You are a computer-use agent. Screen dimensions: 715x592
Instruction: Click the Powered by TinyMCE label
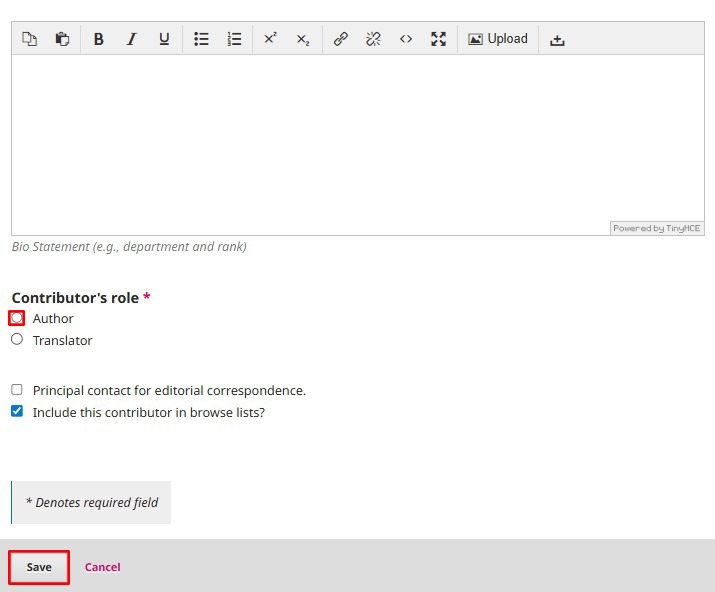coord(657,228)
